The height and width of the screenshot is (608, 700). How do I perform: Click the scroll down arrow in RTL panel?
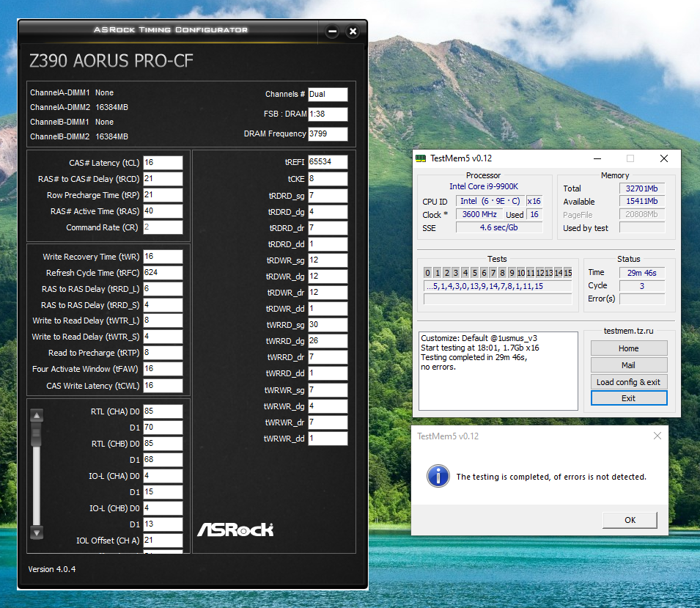point(37,533)
